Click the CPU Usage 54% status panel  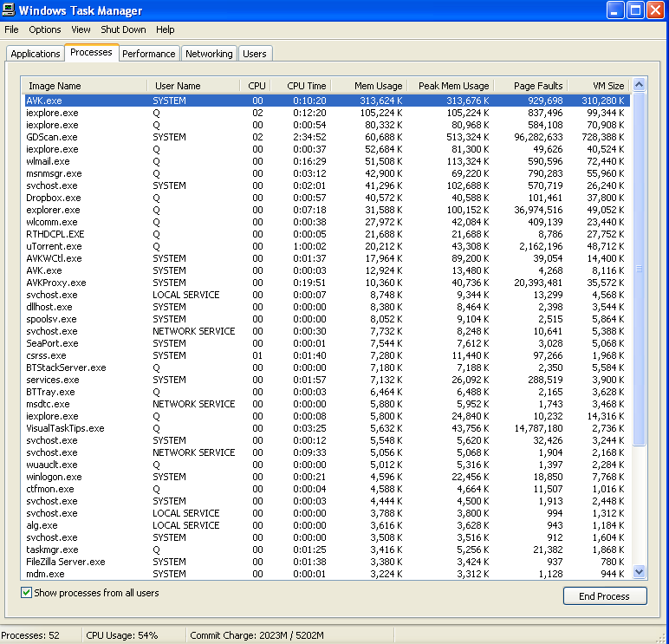(133, 635)
